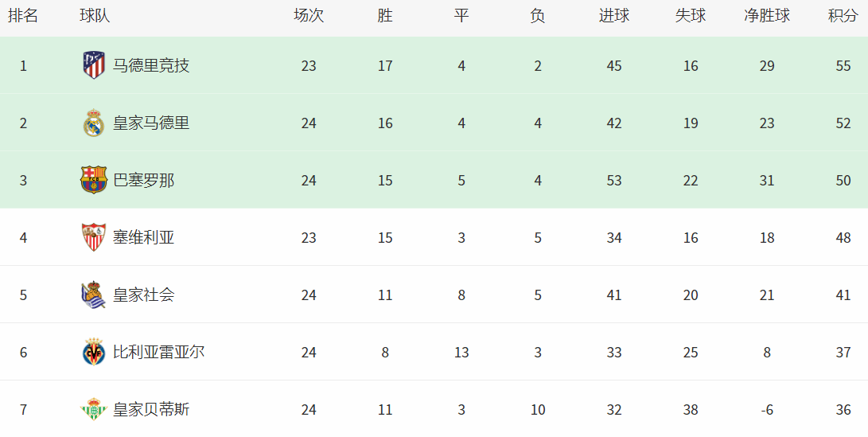Click the Real Madrid club crest
The image size is (868, 437).
point(94,123)
